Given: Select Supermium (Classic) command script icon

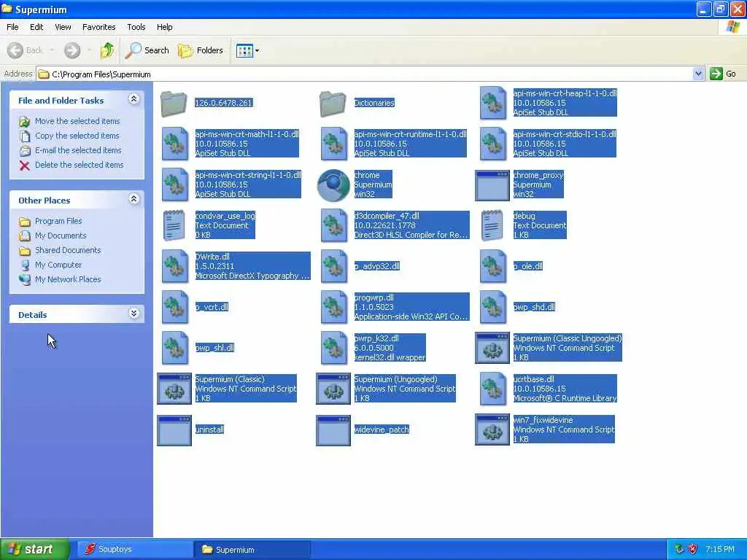Looking at the screenshot, I should click(x=174, y=389).
